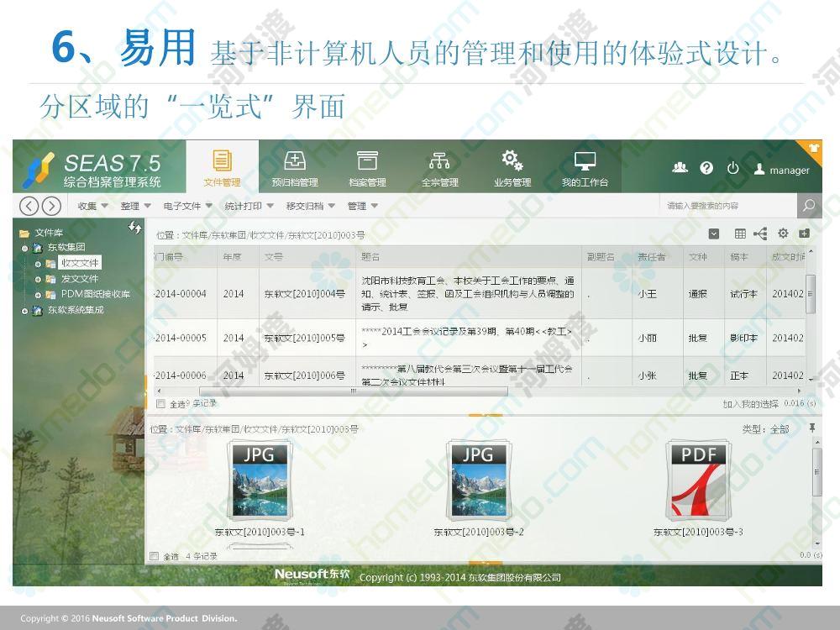Open the manager user account

click(781, 170)
